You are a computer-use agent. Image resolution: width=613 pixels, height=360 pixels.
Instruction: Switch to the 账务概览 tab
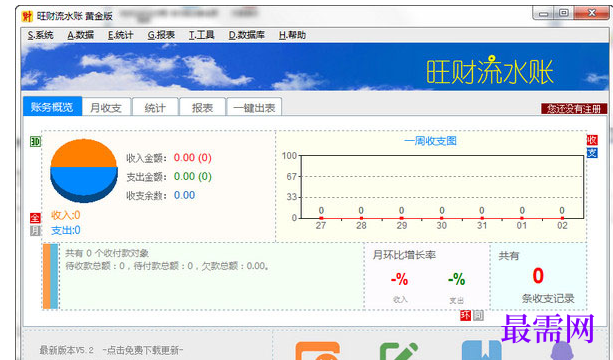click(52, 107)
